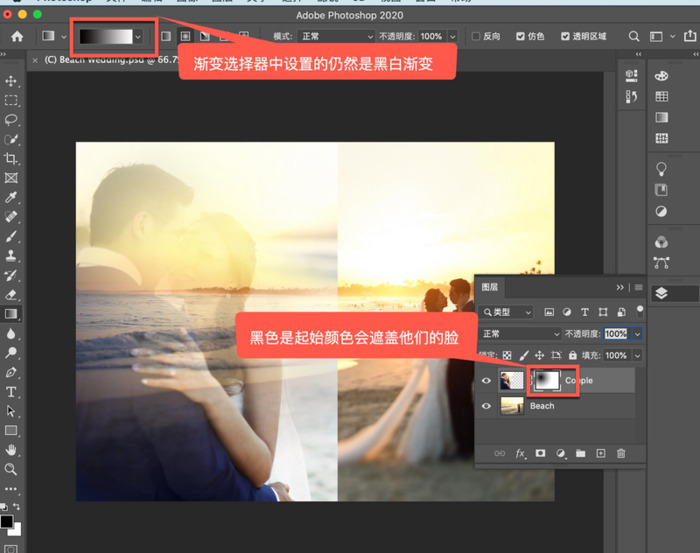The width and height of the screenshot is (700, 553).
Task: Toggle the 透明区域 transparency checkbox
Action: [x=565, y=36]
